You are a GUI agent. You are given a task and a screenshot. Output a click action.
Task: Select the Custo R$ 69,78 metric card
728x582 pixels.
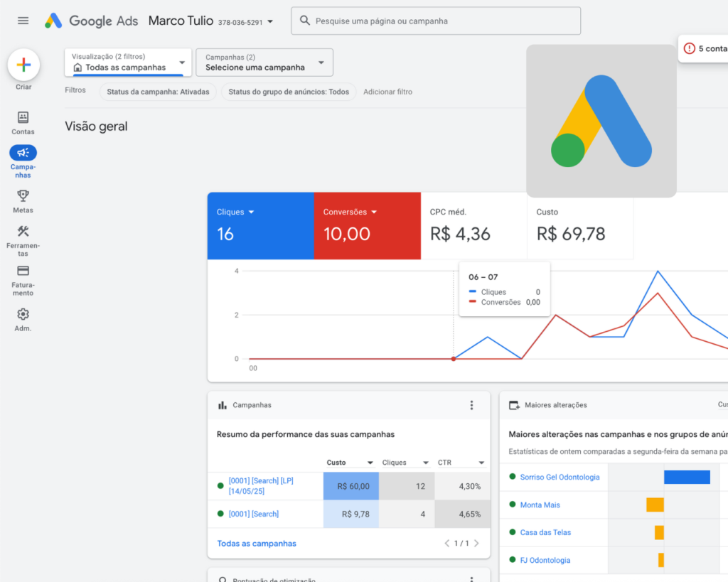pos(580,225)
